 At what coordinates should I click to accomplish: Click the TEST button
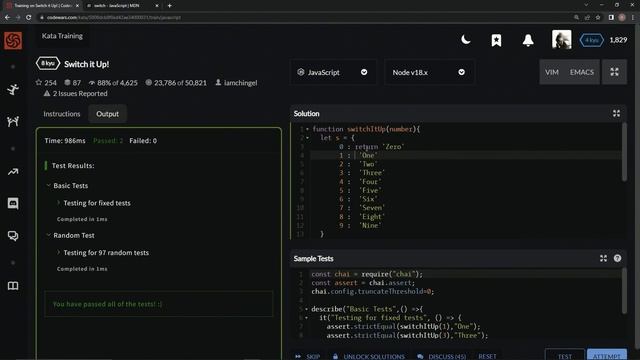tap(564, 355)
